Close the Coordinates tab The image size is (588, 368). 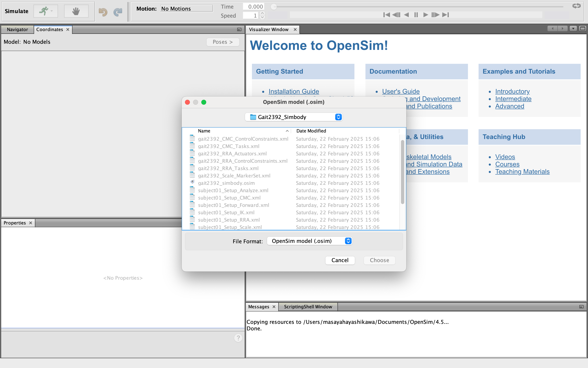pos(68,29)
